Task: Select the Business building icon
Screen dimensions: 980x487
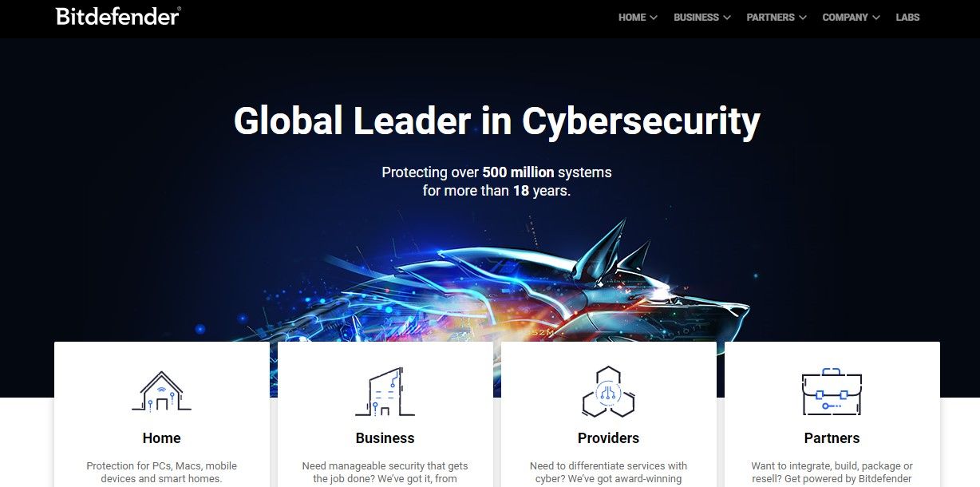Action: [385, 391]
